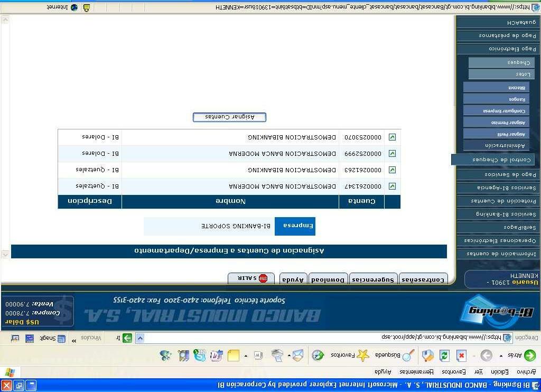Open Pago de Servicios sidebar item

(497, 175)
